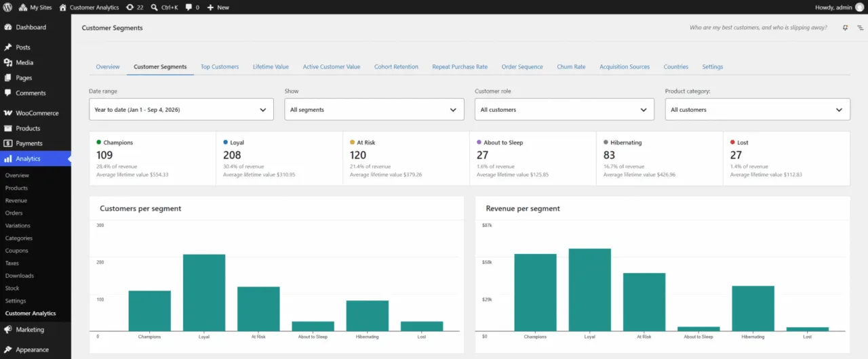Select the Hibernating summary card
This screenshot has height=359, width=868.
[660, 159]
